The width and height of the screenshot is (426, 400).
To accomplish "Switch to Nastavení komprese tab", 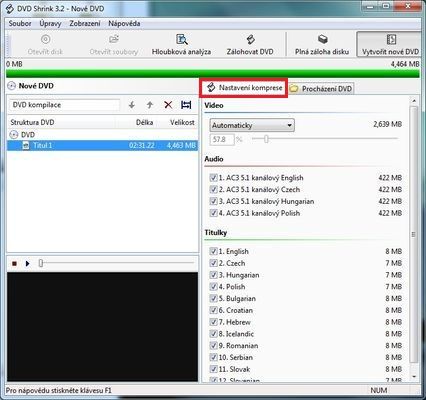I will (244, 88).
